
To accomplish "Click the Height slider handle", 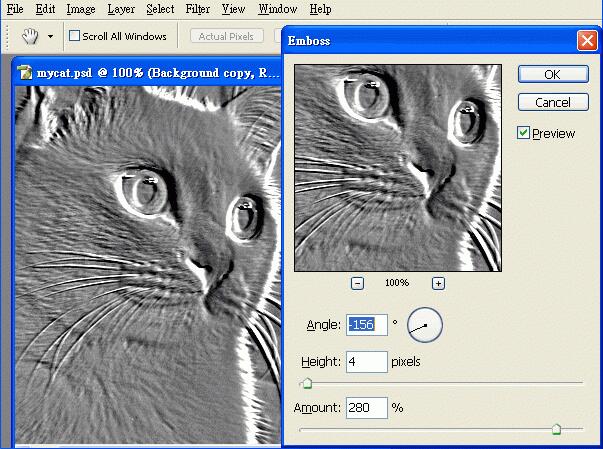I will click(x=307, y=383).
